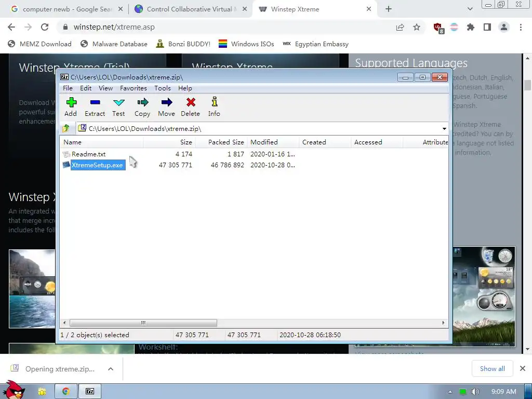Open Bonzi BUDDY! bookmark
The width and height of the screenshot is (532, 399).
point(183,44)
